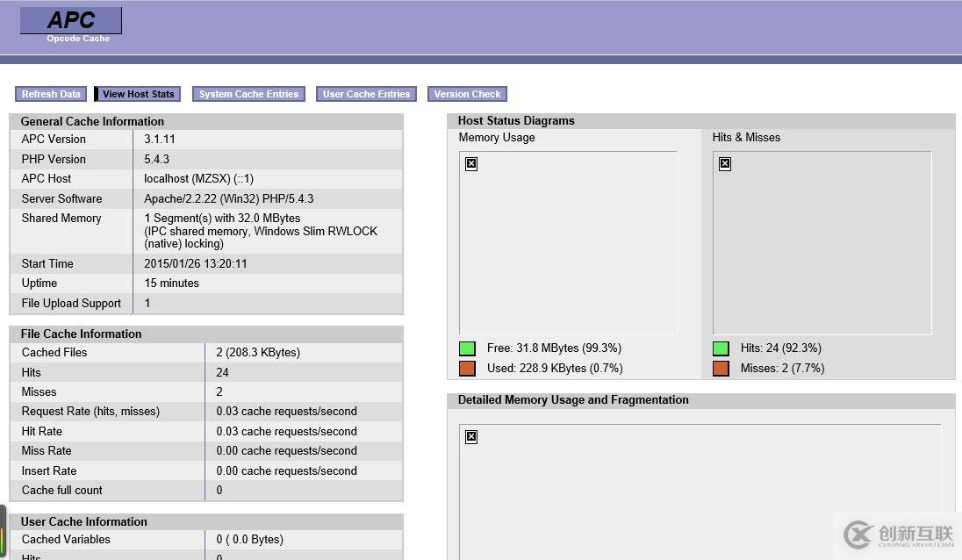Click the orange swatch beside Misses: 2 (7.7%)
Viewport: 962px width, 560px height.
(721, 368)
